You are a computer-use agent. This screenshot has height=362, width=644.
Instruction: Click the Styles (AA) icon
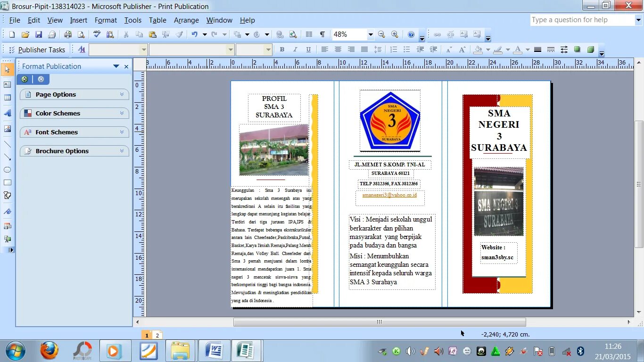[82, 49]
